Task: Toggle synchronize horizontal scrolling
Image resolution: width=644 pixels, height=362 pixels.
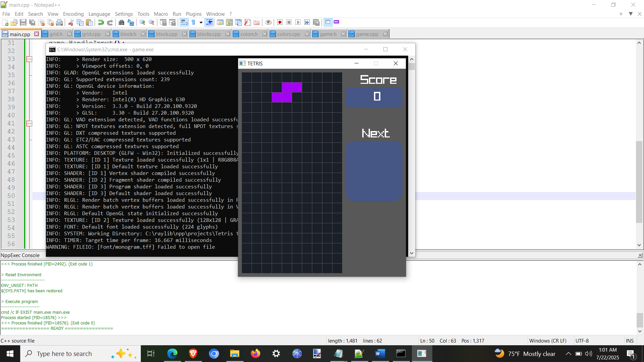Action: 172,22
